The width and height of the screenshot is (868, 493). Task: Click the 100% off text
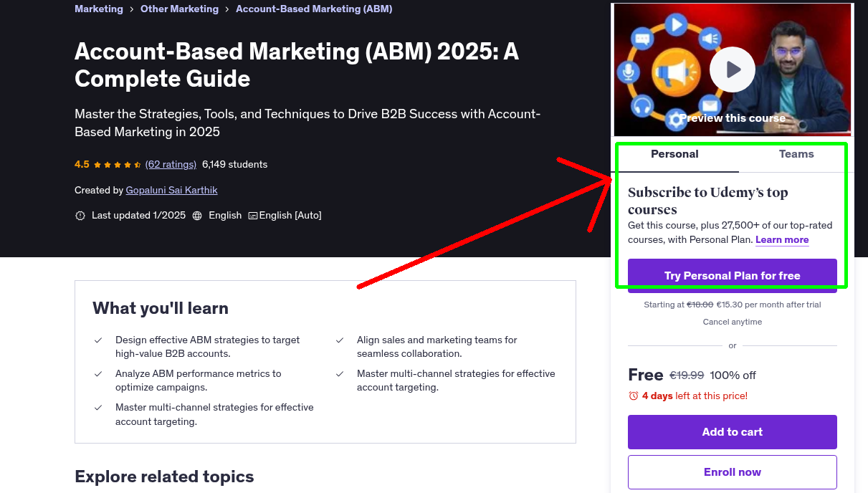point(733,375)
